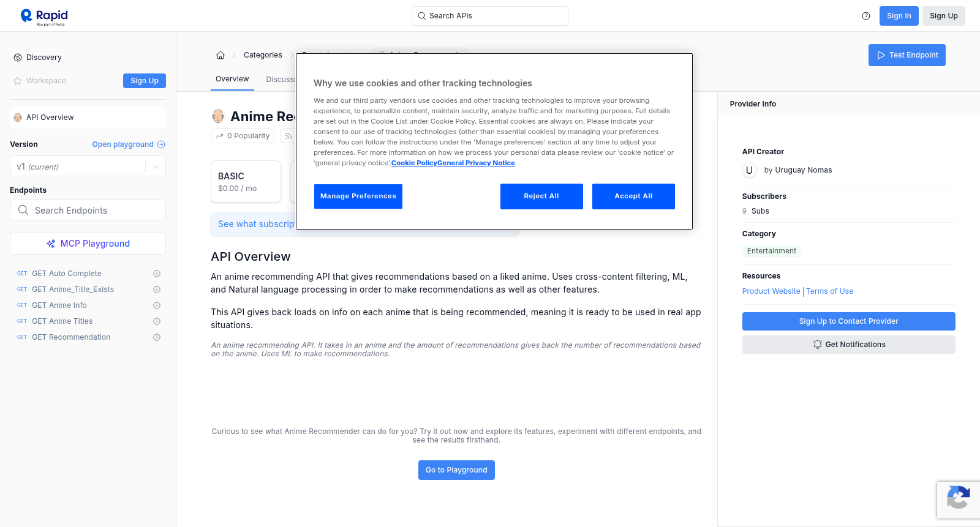Click Get Notifications button

(x=848, y=345)
